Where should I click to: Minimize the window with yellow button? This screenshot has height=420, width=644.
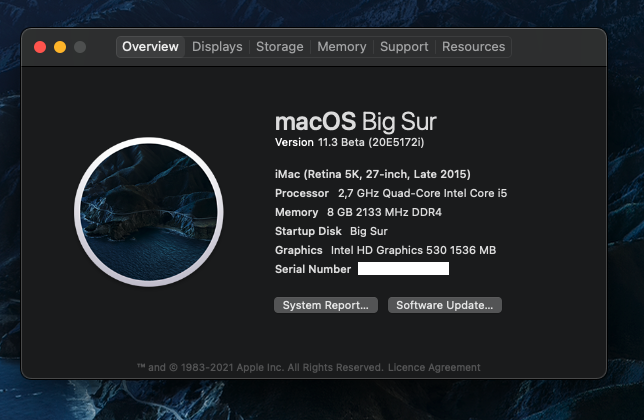[60, 47]
